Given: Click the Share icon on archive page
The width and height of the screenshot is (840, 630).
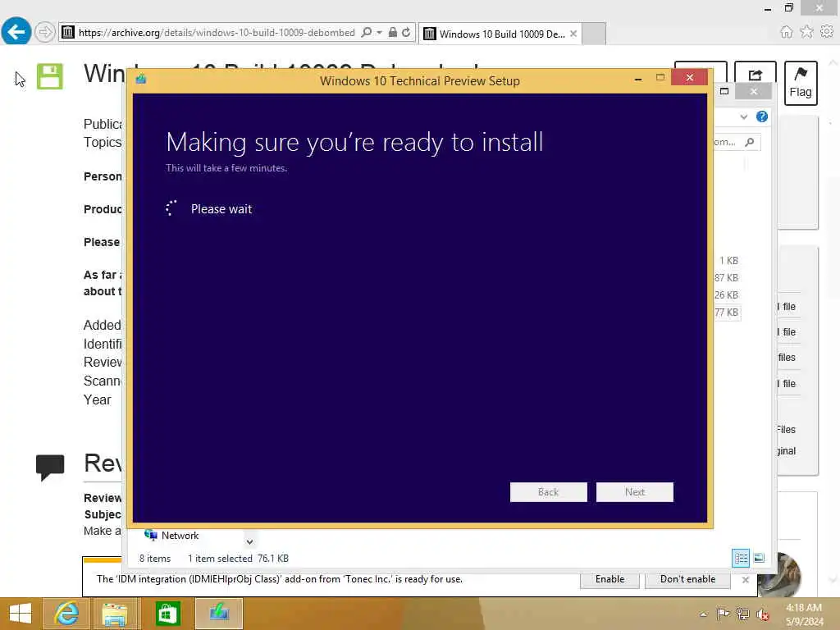Looking at the screenshot, I should click(755, 75).
